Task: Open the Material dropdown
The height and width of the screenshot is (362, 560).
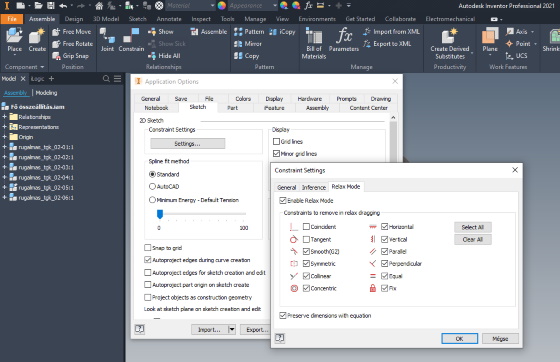Action: [212, 6]
